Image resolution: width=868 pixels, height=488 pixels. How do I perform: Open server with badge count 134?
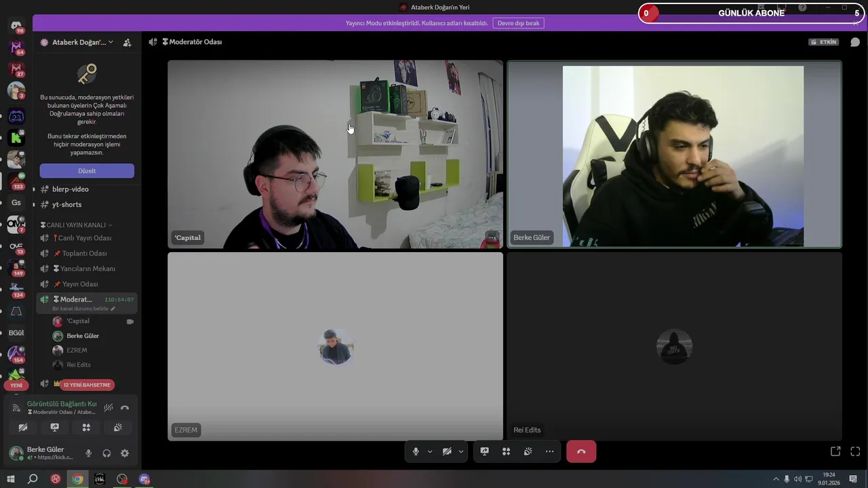16,289
